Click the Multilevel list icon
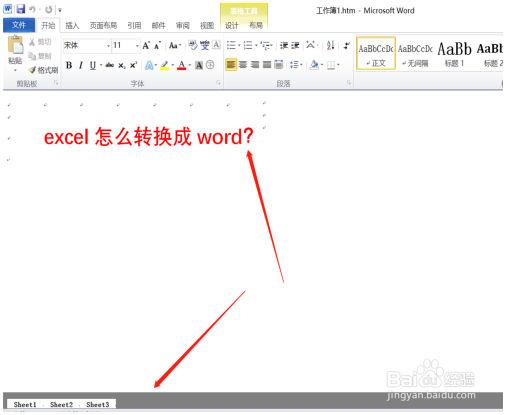This screenshot has width=506, height=415. pos(266,45)
